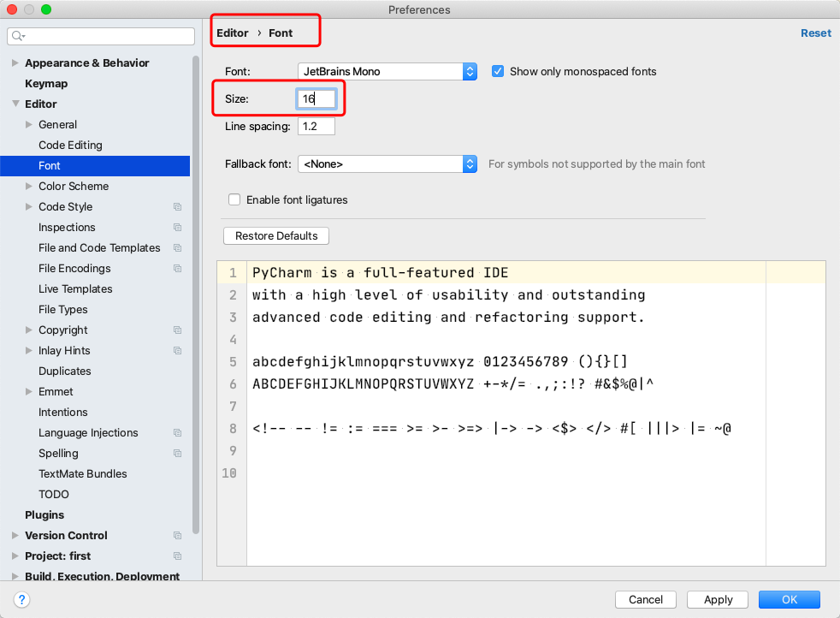Image resolution: width=840 pixels, height=618 pixels.
Task: Click the OK button
Action: click(x=790, y=599)
